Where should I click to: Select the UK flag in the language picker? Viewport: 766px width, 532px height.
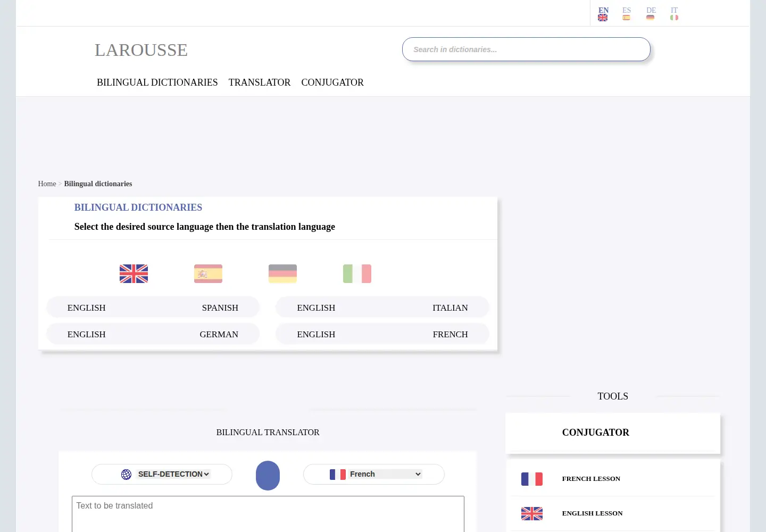point(134,273)
